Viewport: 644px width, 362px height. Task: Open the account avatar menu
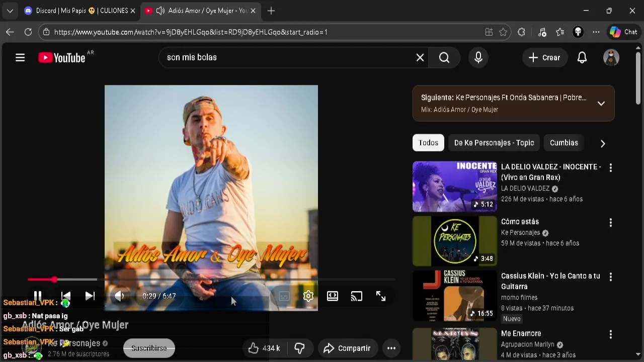tap(611, 58)
